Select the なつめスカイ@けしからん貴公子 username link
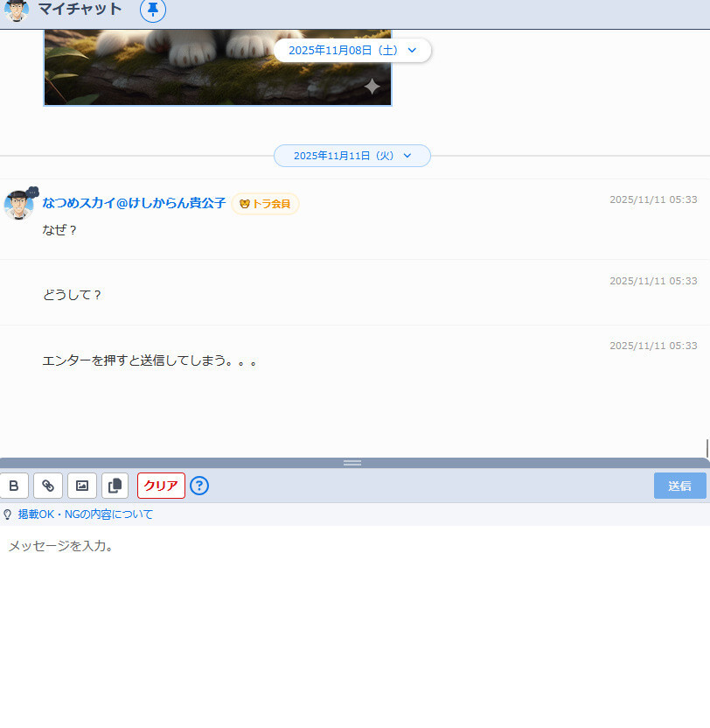 point(133,202)
